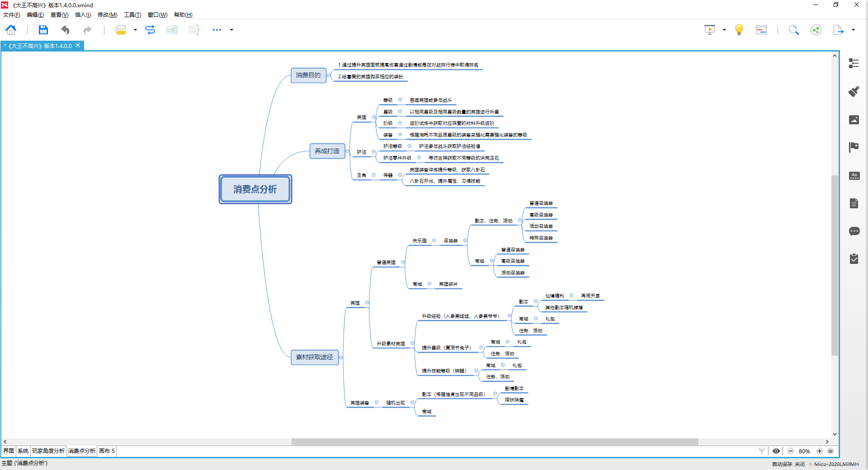Open the Themes panel (Aa icon)

(854, 175)
